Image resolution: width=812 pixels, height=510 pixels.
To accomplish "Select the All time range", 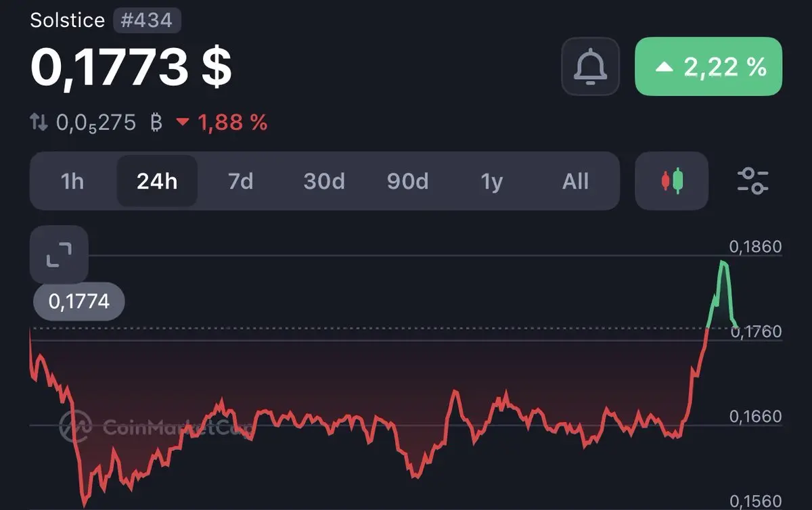I will 575,181.
